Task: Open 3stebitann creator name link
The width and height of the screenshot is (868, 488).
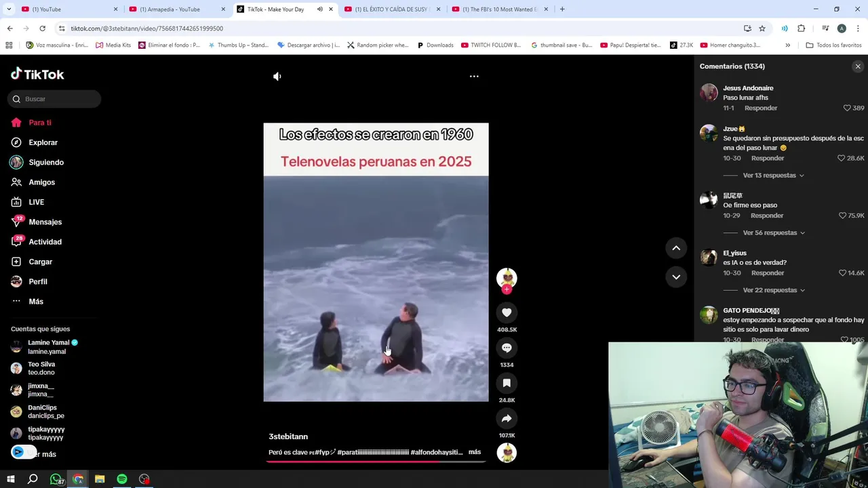Action: click(288, 436)
